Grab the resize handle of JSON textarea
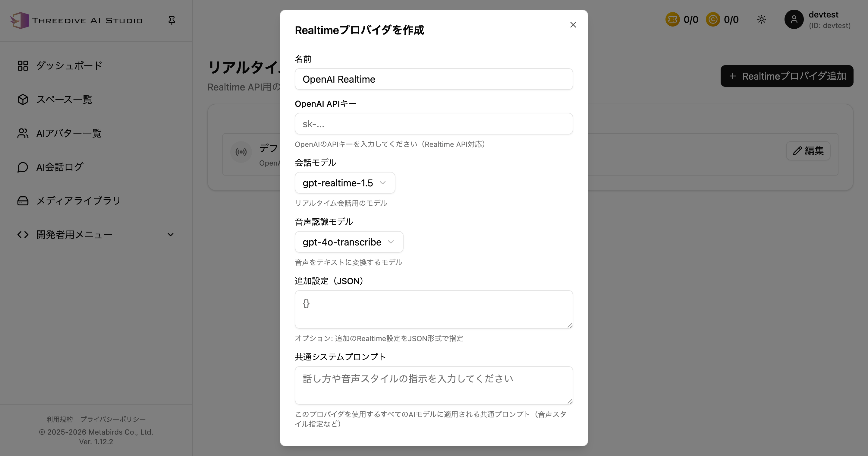Viewport: 868px width, 456px height. (x=569, y=325)
